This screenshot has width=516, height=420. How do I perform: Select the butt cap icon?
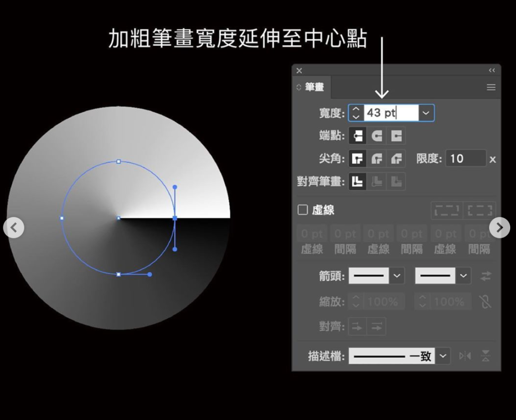point(357,136)
